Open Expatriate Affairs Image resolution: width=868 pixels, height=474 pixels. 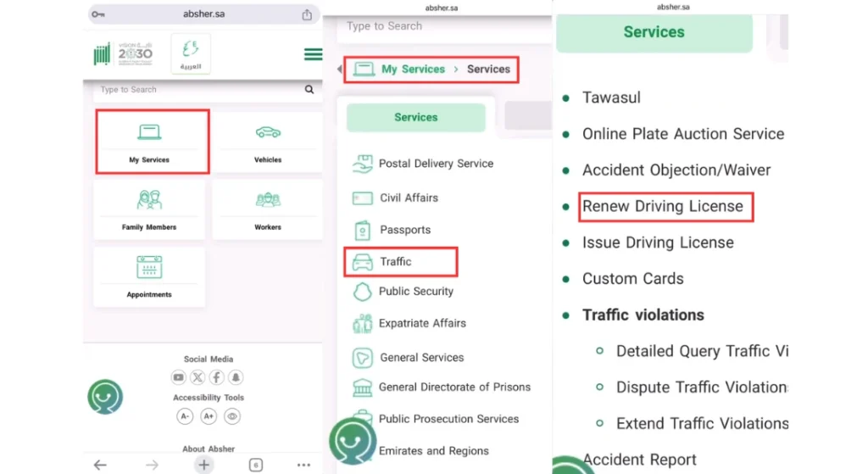point(409,323)
